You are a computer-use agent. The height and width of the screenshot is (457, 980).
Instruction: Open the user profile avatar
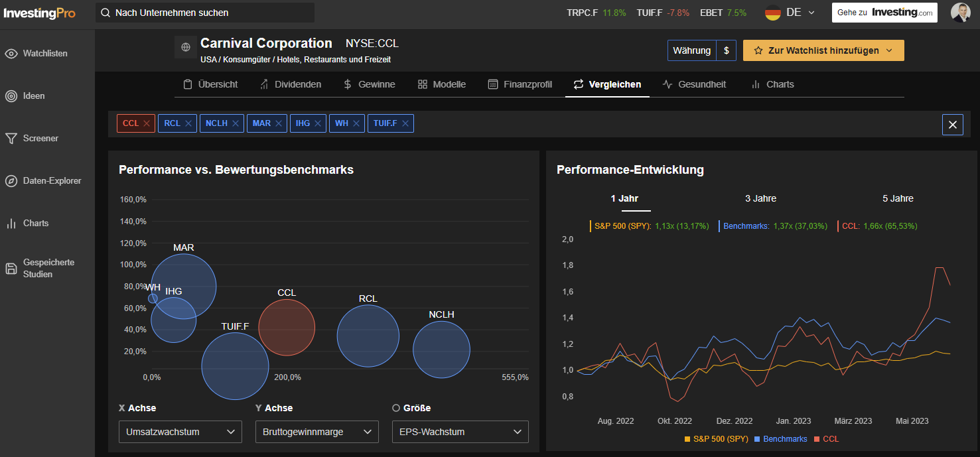pyautogui.click(x=960, y=13)
